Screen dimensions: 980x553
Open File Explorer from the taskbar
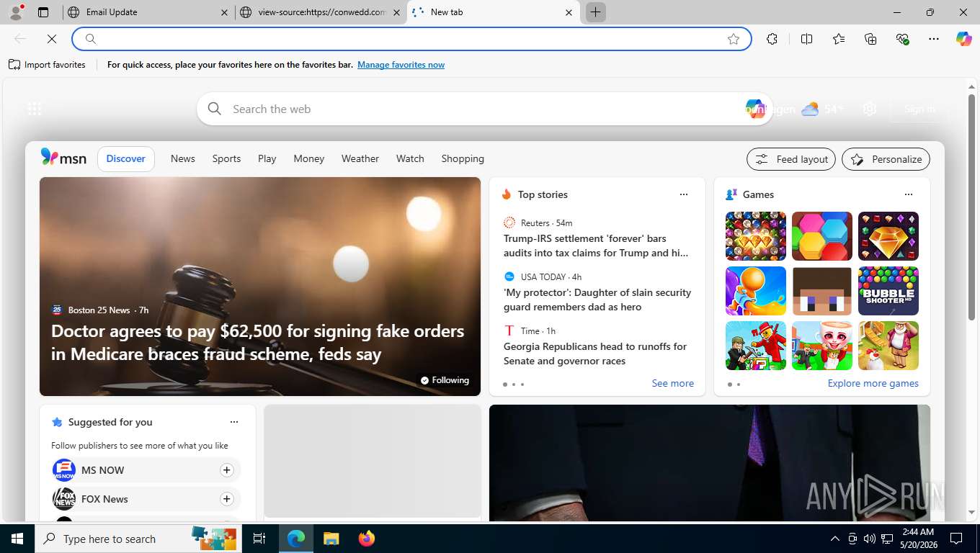click(x=331, y=539)
